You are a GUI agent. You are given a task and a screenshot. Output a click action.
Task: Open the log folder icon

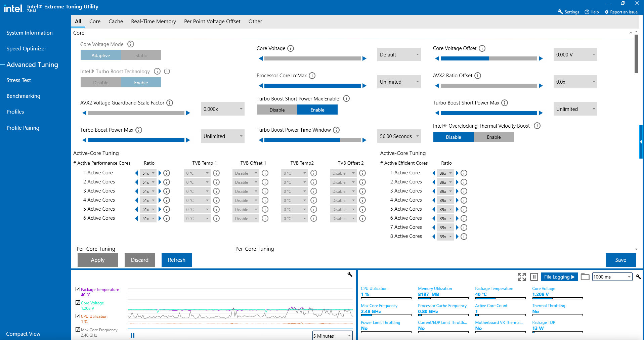585,277
